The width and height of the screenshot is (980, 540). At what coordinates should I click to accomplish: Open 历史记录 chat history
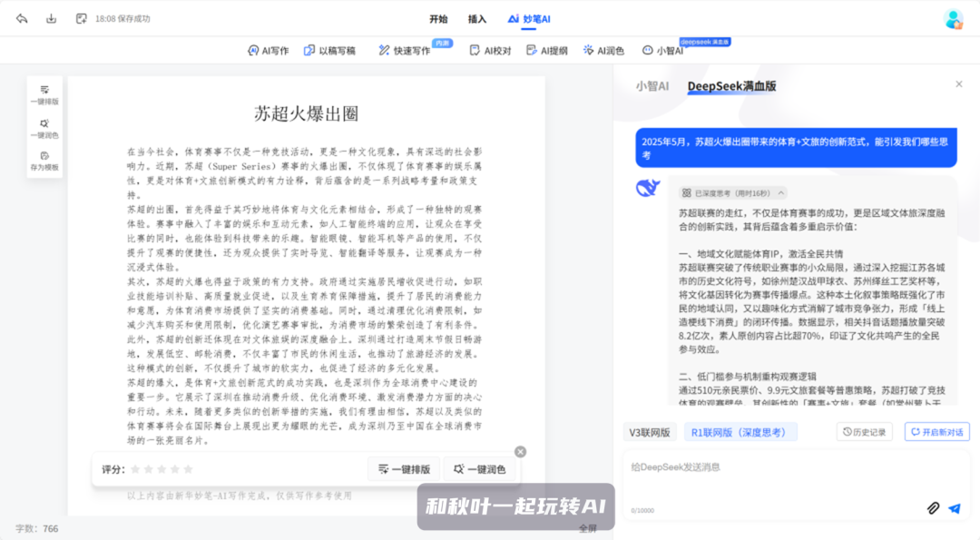click(865, 432)
